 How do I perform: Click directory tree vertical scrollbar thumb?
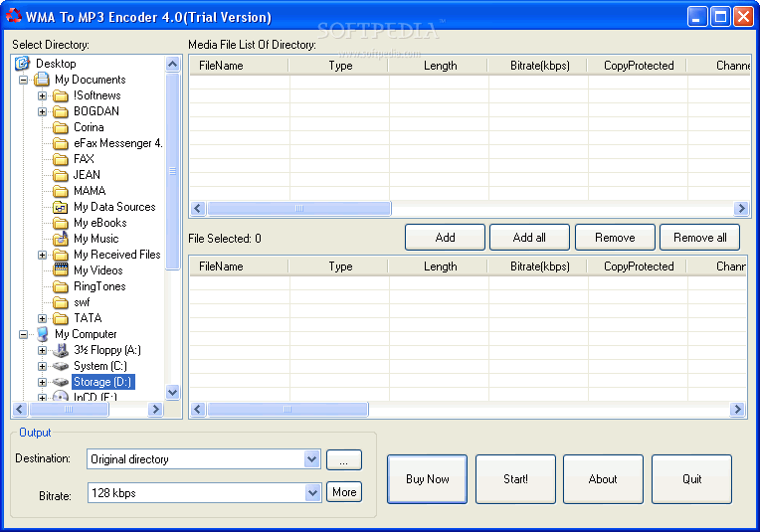tap(172, 171)
